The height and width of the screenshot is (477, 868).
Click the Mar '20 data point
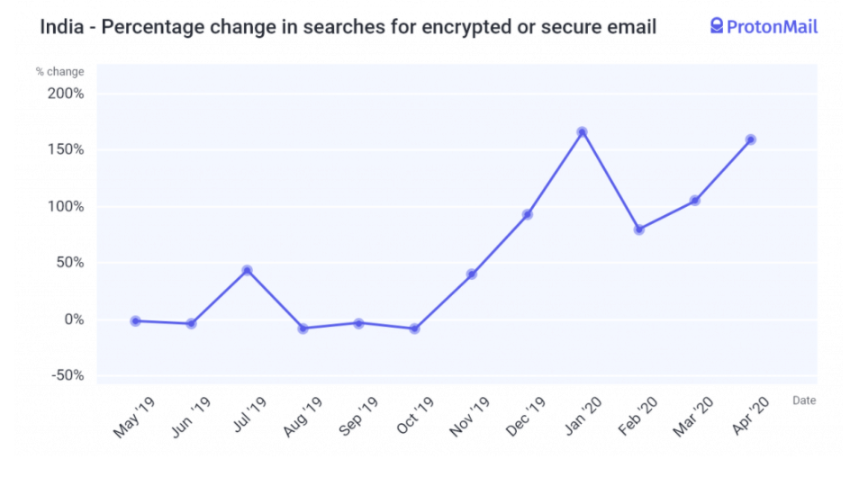[x=694, y=201]
